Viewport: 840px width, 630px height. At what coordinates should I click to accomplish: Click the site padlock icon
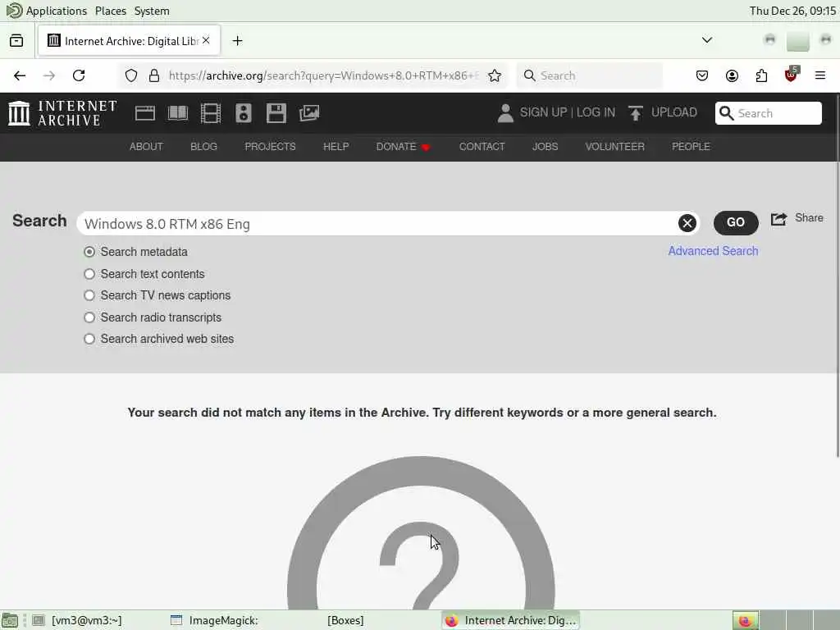point(154,75)
